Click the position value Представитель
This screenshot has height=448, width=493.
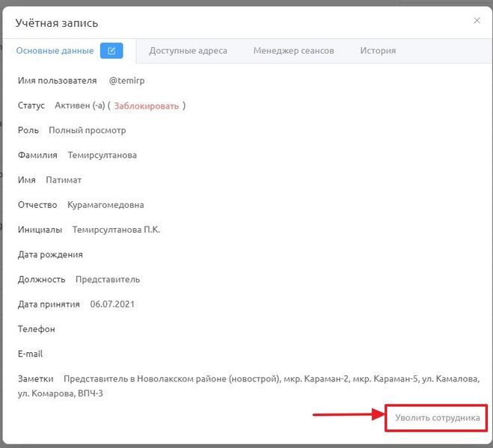[108, 279]
